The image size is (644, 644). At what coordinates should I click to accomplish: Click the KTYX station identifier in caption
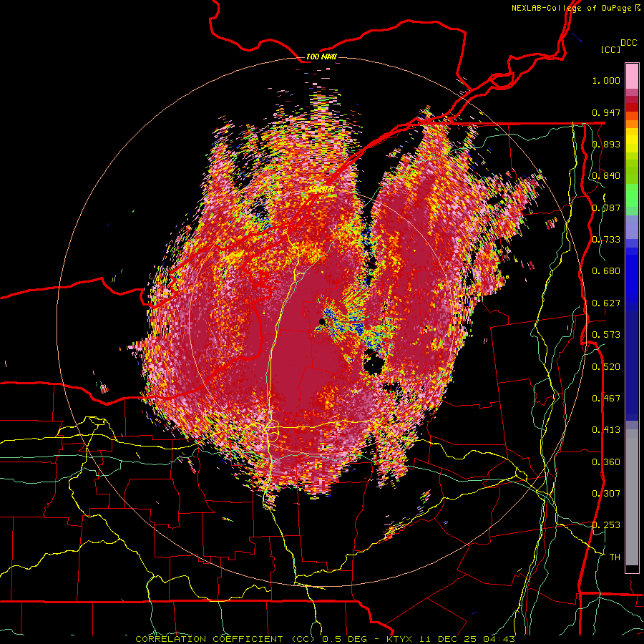point(400,639)
